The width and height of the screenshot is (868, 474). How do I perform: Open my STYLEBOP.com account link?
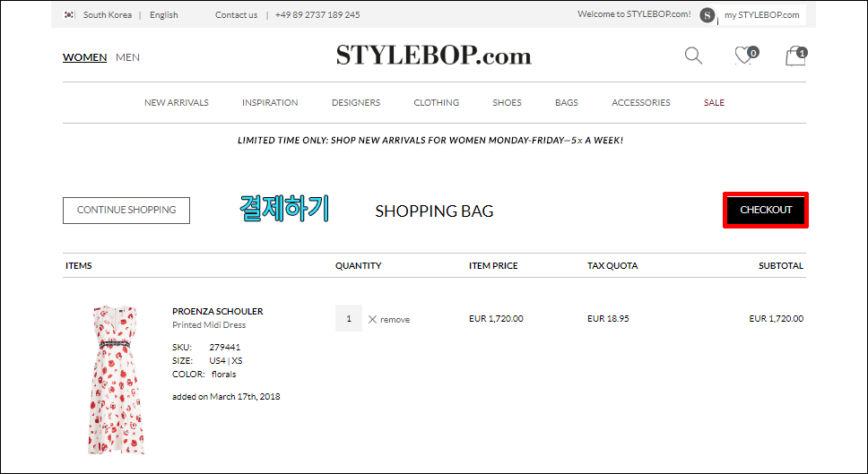(x=761, y=15)
